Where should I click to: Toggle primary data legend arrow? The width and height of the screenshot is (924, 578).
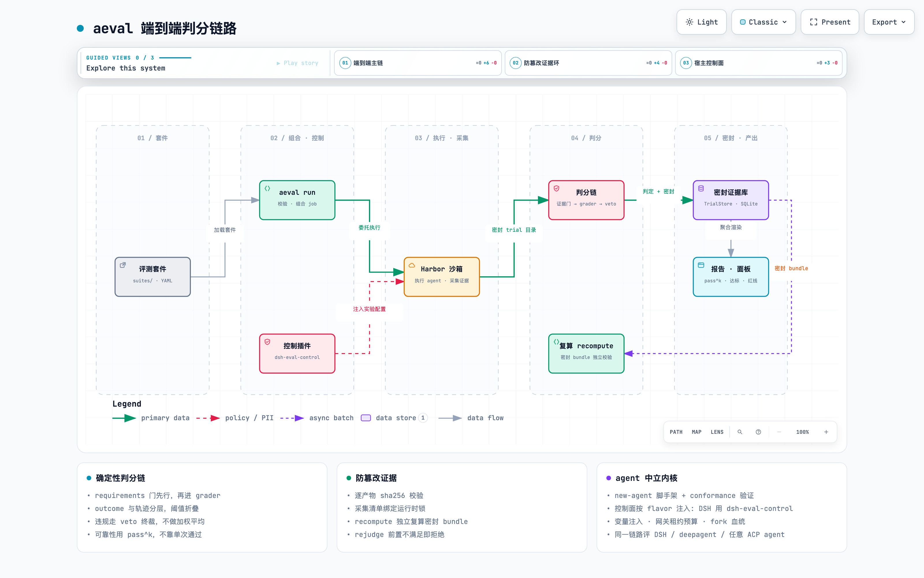124,418
